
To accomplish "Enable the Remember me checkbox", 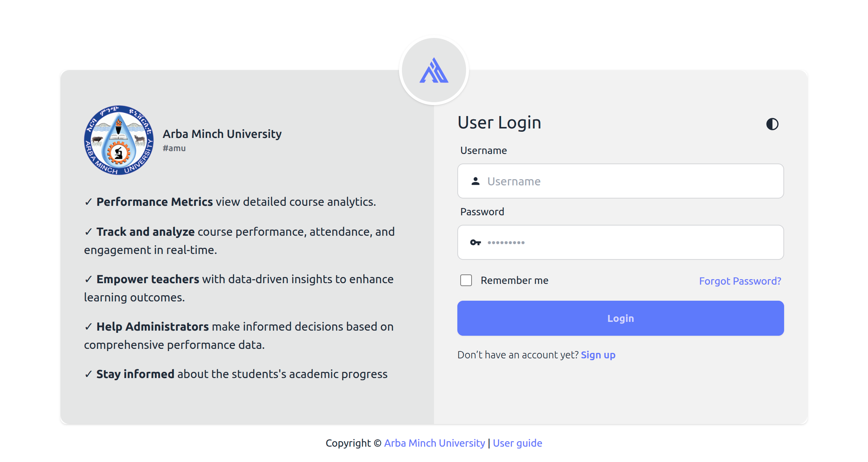I will [466, 280].
